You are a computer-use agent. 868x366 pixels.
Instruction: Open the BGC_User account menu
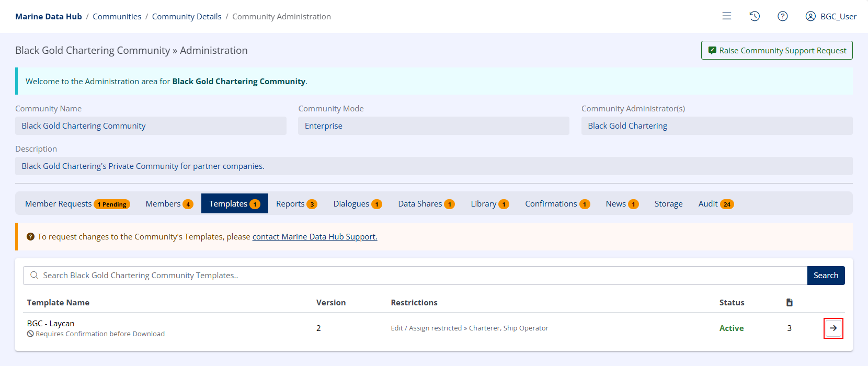[x=831, y=16]
